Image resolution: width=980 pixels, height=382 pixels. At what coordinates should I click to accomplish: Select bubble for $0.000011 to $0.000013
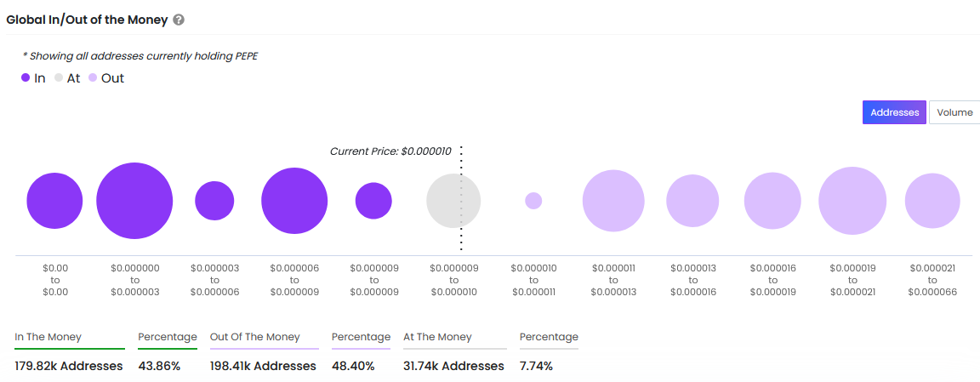pyautogui.click(x=613, y=201)
